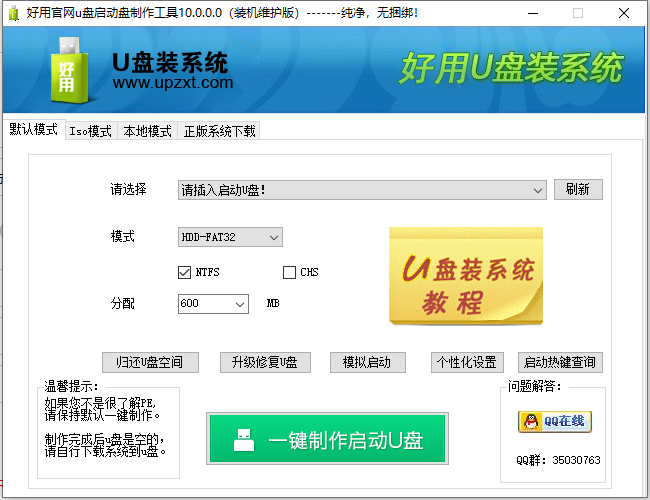This screenshot has width=650, height=500.
Task: Click the USB drive icon on the green button
Action: (244, 440)
